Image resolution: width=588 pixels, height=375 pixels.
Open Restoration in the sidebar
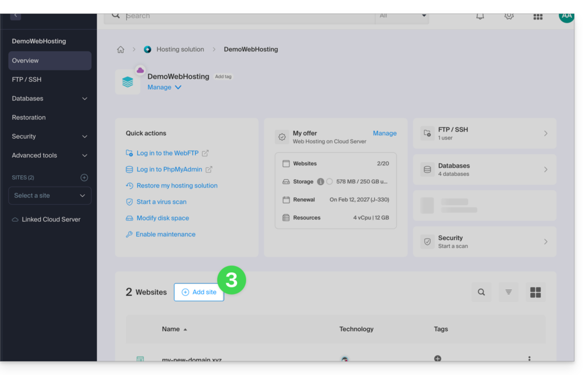(29, 117)
